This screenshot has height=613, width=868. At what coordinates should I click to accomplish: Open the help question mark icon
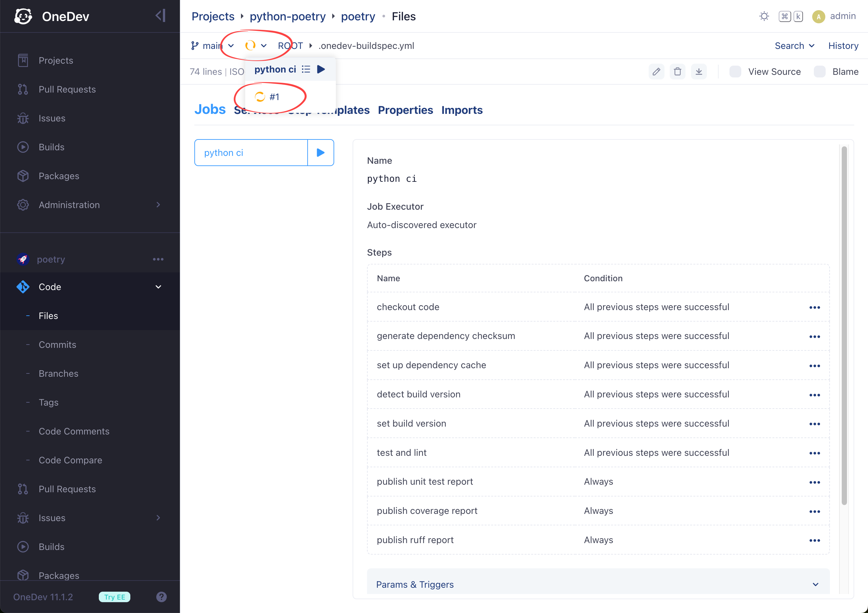pyautogui.click(x=161, y=597)
